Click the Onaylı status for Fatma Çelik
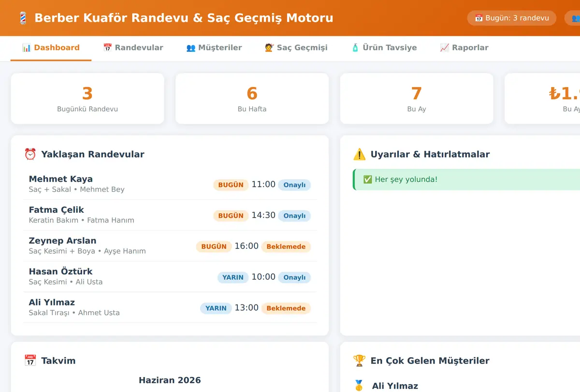This screenshot has width=580, height=392. click(294, 216)
